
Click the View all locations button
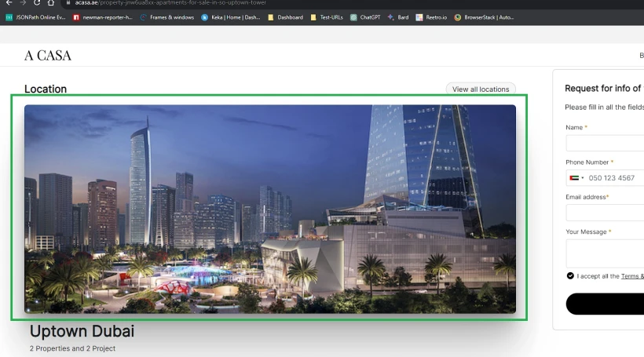[x=481, y=89]
